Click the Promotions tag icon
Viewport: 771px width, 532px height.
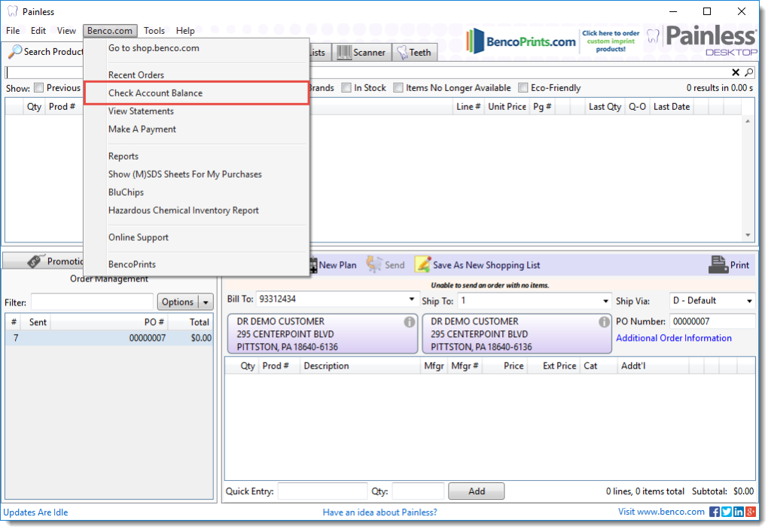(x=35, y=261)
